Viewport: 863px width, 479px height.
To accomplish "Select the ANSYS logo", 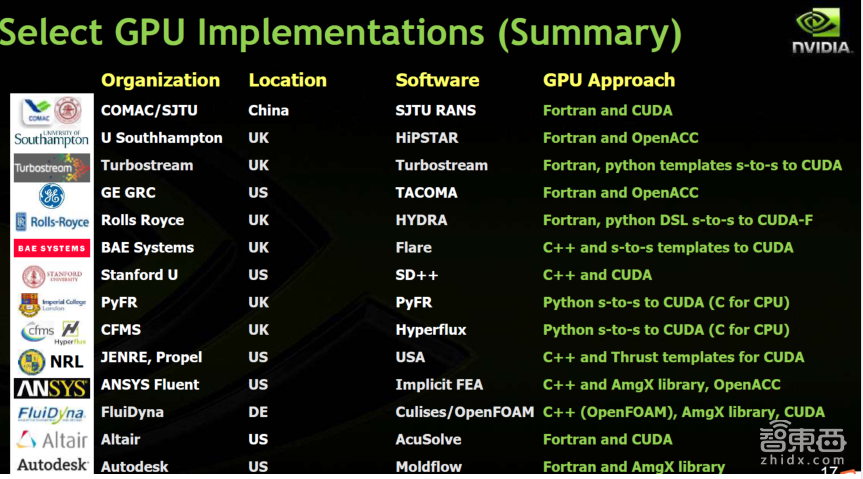I will [51, 387].
